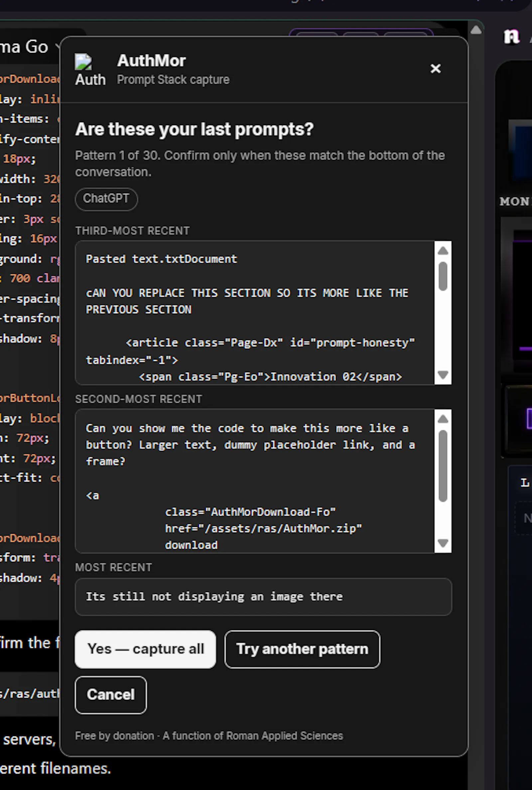Image resolution: width=532 pixels, height=790 pixels.
Task: Cancel the prompt capture
Action: [111, 695]
